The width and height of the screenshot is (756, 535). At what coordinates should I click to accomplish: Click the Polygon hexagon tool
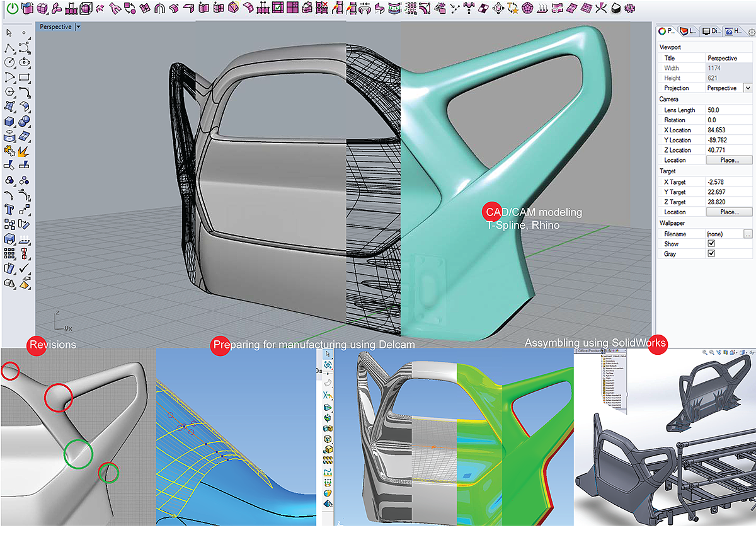(9, 92)
